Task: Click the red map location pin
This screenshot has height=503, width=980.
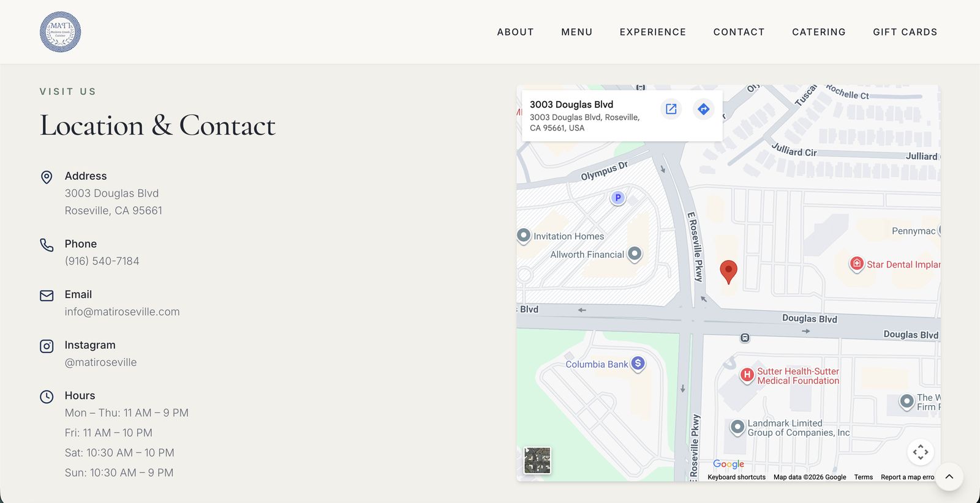Action: point(728,272)
